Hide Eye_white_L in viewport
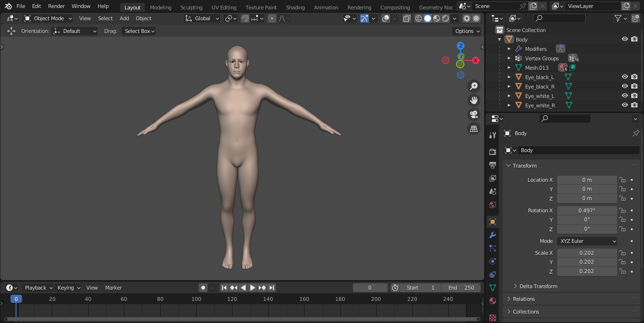The width and height of the screenshot is (644, 323). [625, 96]
